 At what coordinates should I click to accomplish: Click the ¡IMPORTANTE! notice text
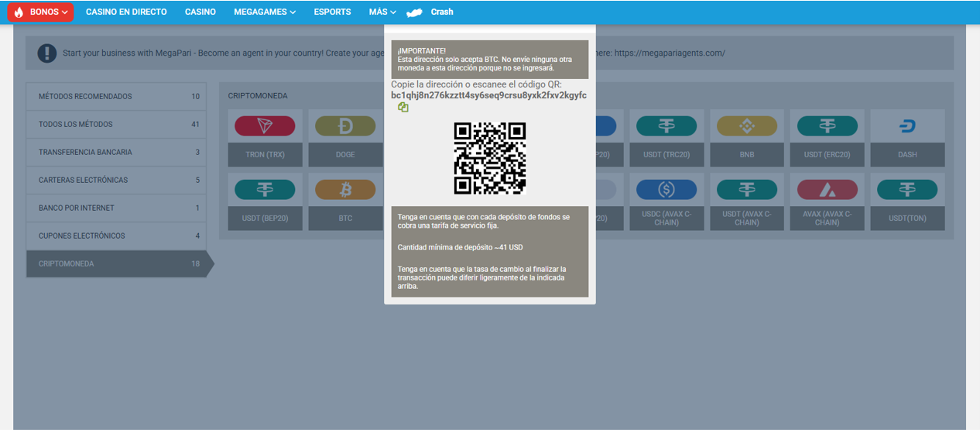point(489,60)
